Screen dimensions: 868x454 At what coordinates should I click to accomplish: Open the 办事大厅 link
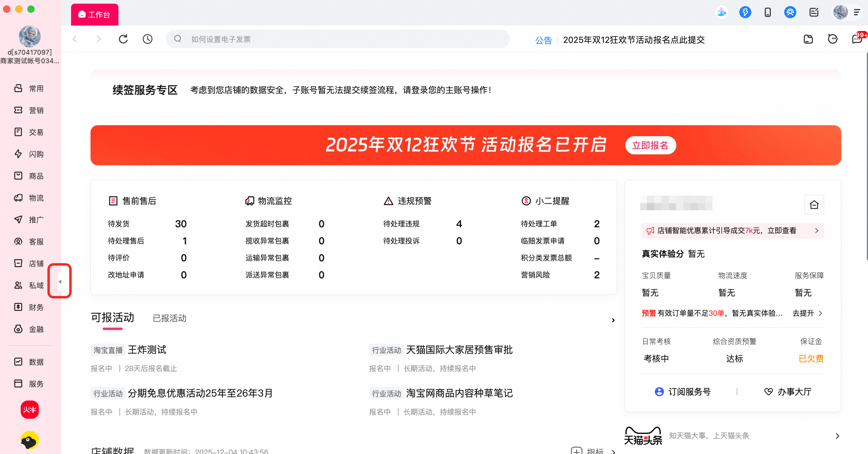click(x=788, y=392)
